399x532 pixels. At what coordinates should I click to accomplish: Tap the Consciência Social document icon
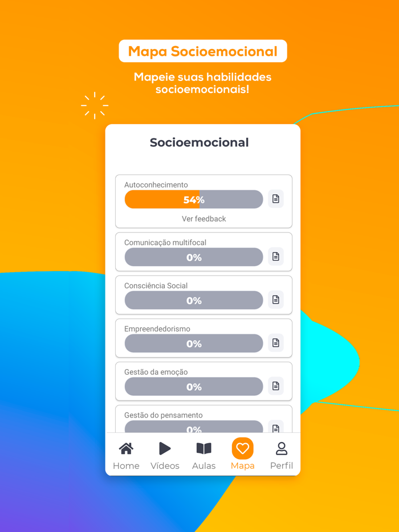(276, 300)
